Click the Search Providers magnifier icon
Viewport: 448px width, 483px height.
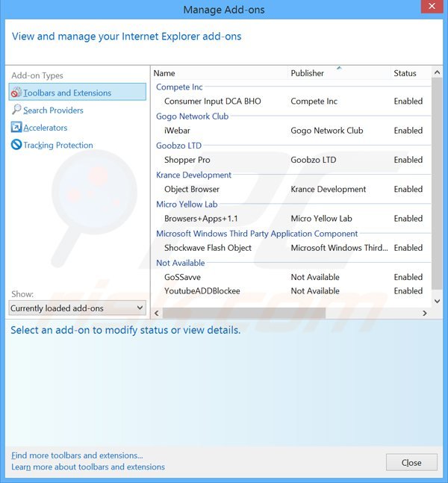point(16,109)
